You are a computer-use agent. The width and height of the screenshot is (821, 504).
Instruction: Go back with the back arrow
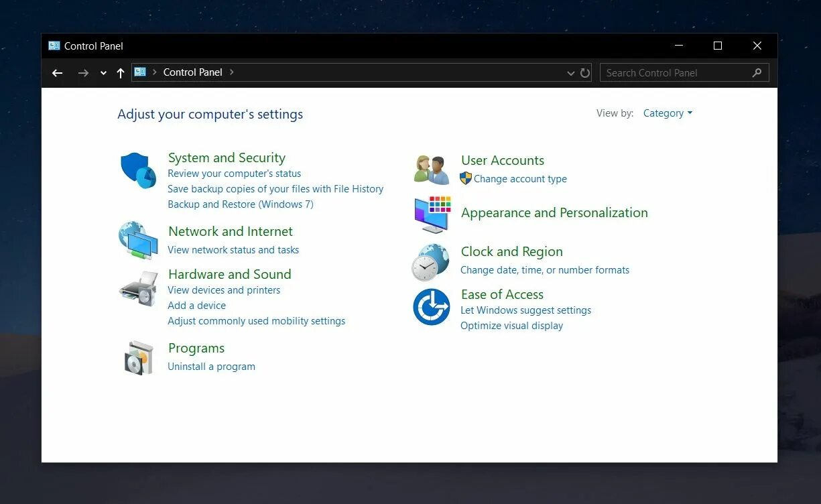click(x=58, y=73)
